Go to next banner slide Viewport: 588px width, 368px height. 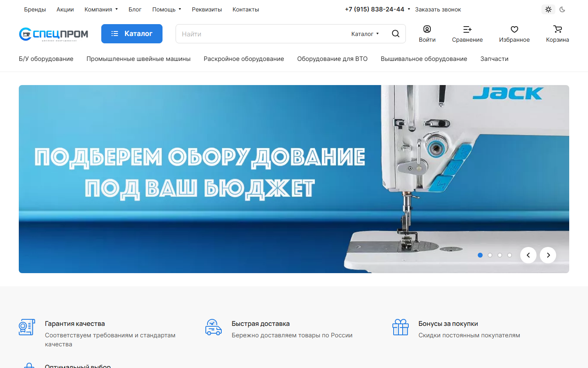[x=548, y=255]
